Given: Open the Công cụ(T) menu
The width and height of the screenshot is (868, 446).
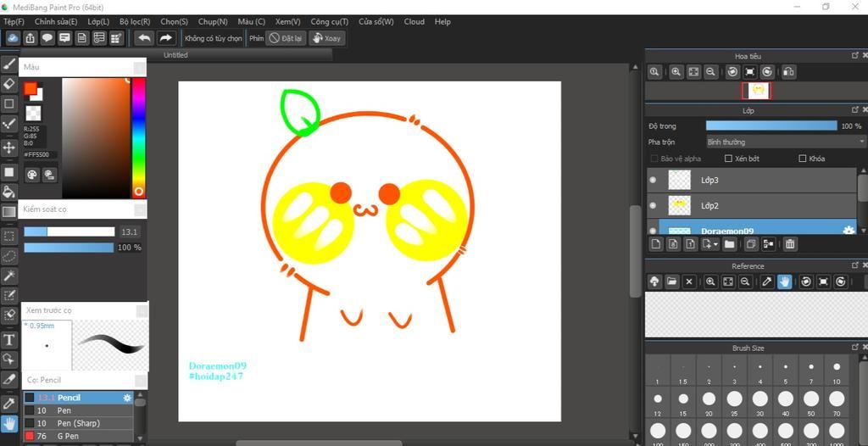Looking at the screenshot, I should pos(329,21).
